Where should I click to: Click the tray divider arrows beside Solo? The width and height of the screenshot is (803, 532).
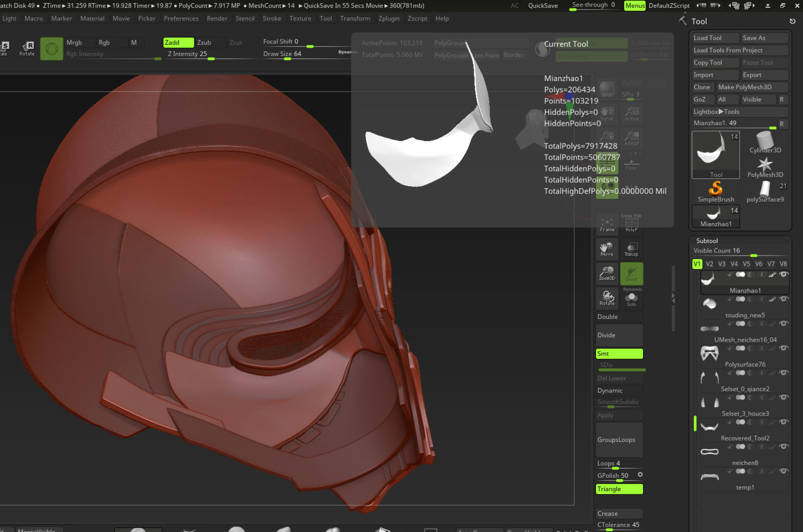673,298
